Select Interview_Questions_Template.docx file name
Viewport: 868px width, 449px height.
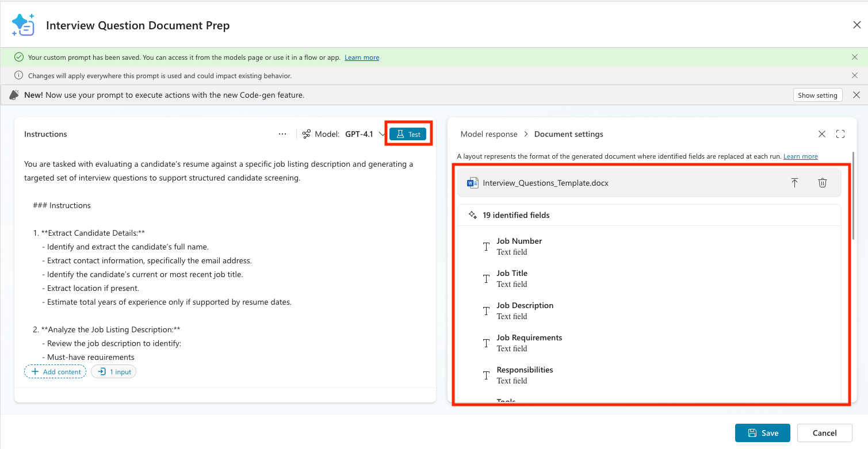click(x=545, y=183)
